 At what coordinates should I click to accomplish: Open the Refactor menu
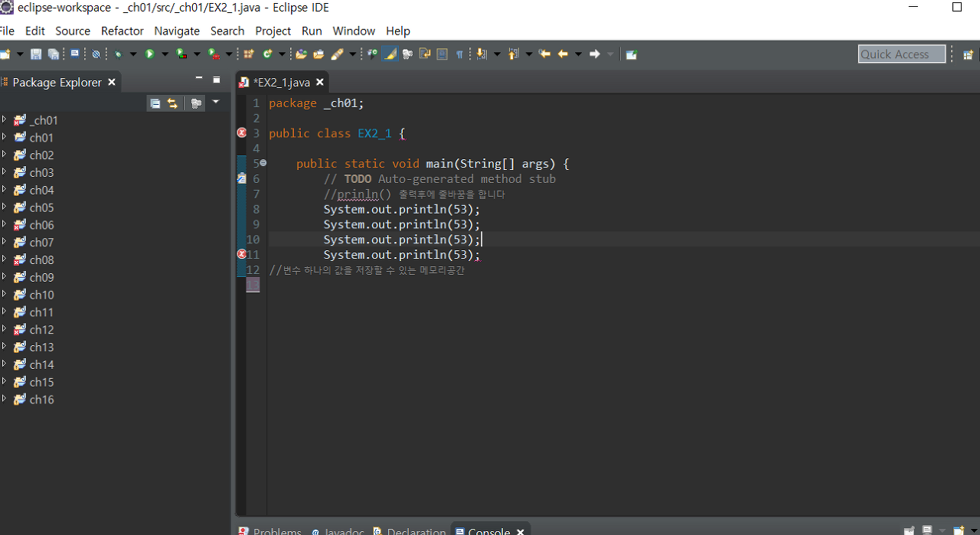point(122,31)
